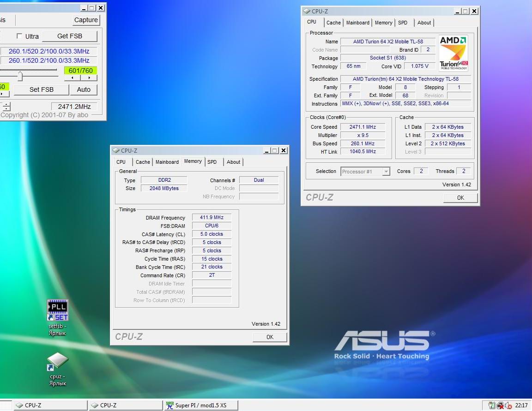
Task: Click the Core Speed 2471.1 MHz value
Action: tap(363, 127)
